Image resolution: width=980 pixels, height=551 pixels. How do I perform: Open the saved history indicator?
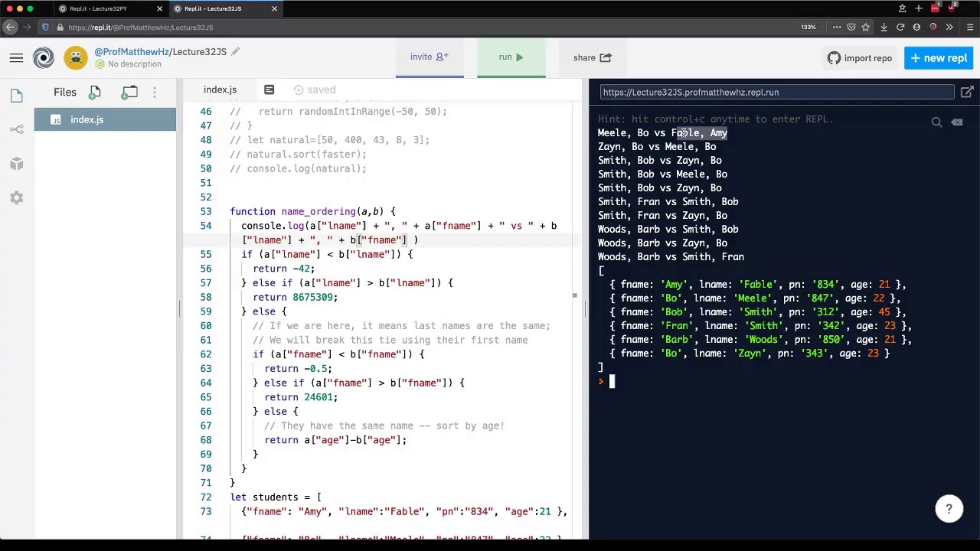pos(315,90)
